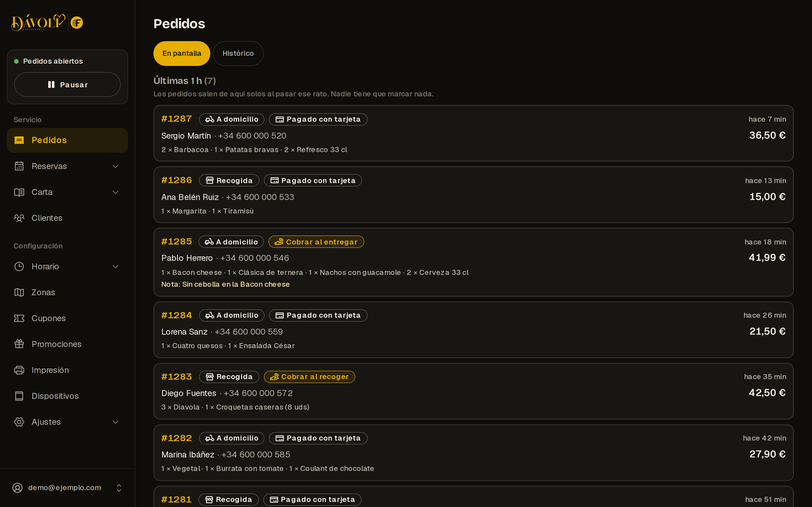Expand the Ajustes submenu chevron

coord(116,422)
